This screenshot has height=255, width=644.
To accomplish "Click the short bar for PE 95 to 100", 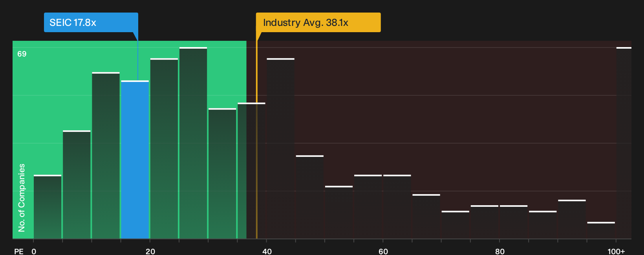I will point(601,230).
